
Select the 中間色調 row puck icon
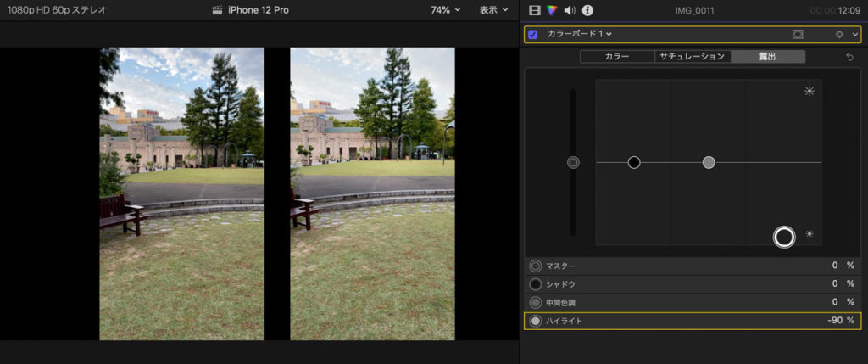(536, 303)
